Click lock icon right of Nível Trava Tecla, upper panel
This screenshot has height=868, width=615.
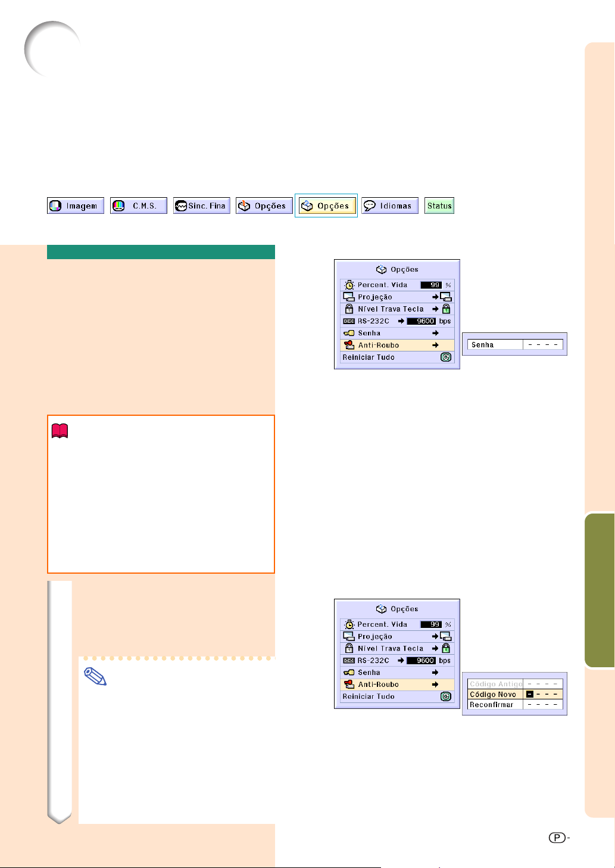(x=446, y=309)
